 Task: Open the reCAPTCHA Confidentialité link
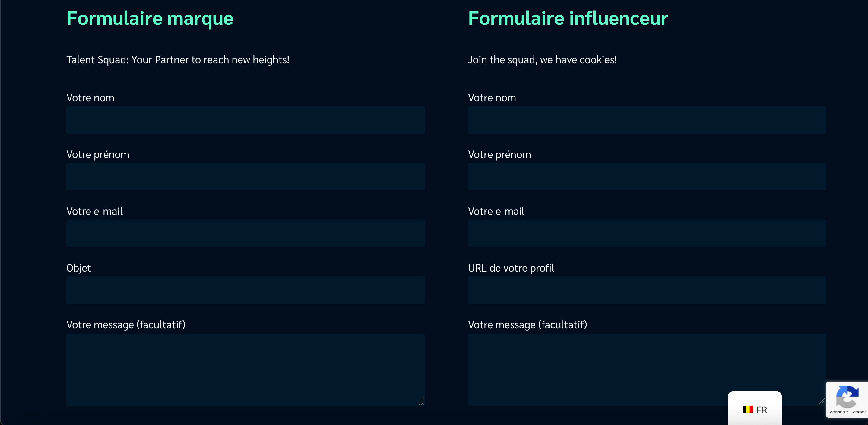(x=838, y=412)
